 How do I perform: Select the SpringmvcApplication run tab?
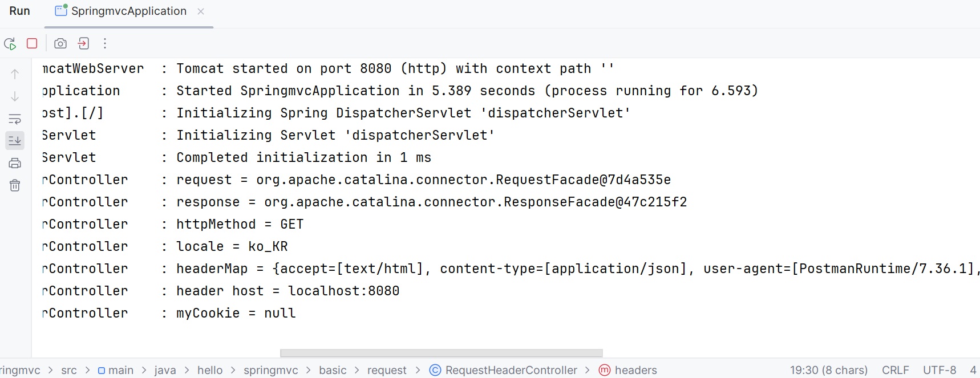129,11
